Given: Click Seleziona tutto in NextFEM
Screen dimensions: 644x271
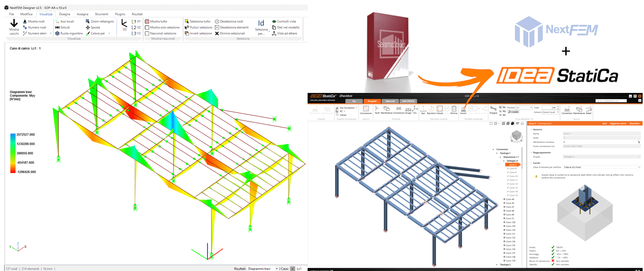Looking at the screenshot, I should click(x=197, y=21).
